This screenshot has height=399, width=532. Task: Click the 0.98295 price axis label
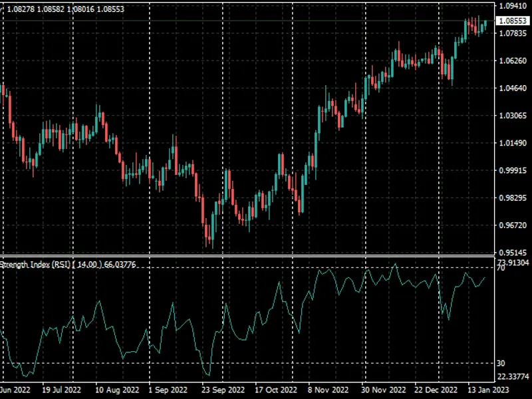pyautogui.click(x=513, y=198)
